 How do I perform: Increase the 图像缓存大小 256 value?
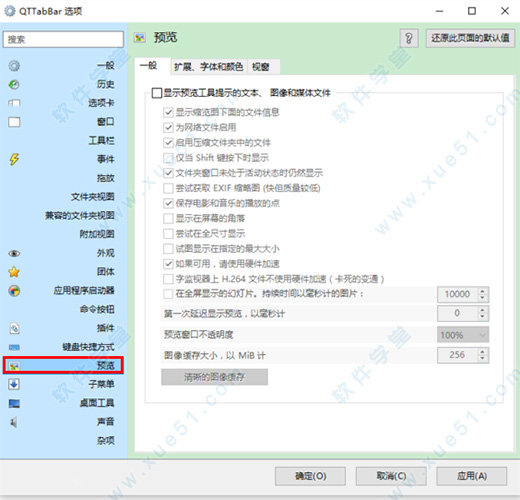coord(482,351)
